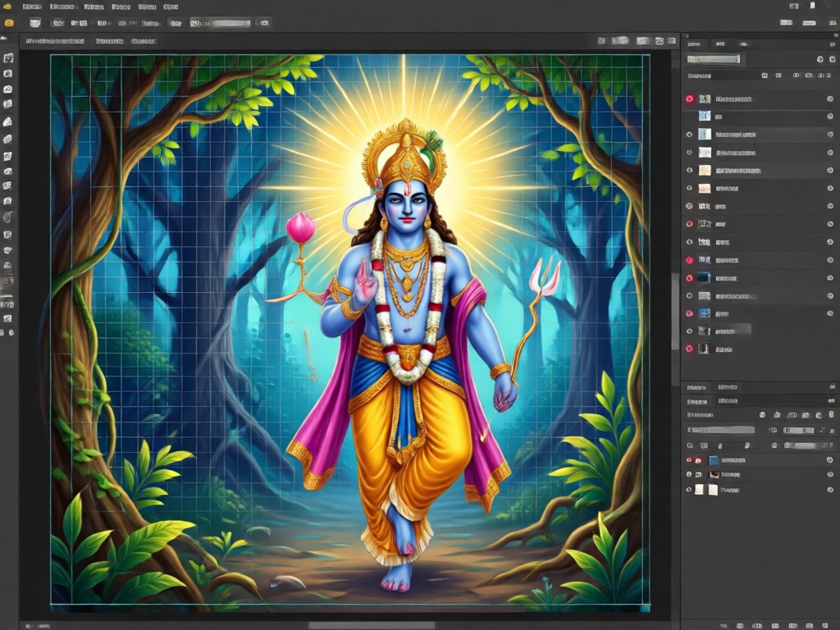Toggle the red eye of the dark blue thumbnail layer
Screen dimensions: 840x630
(x=689, y=278)
